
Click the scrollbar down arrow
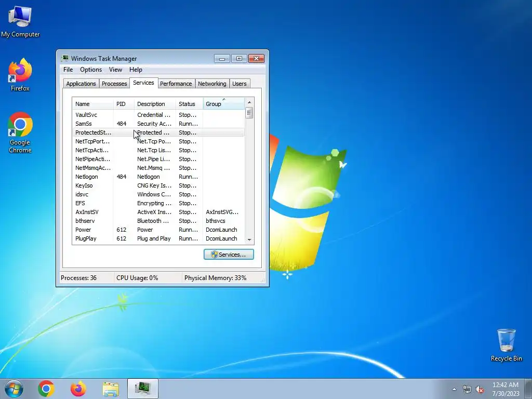(x=249, y=240)
